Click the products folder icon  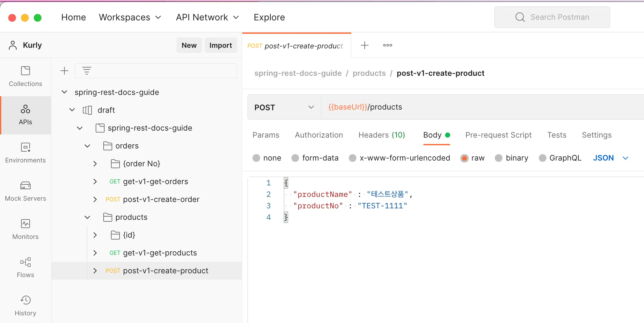coord(108,217)
